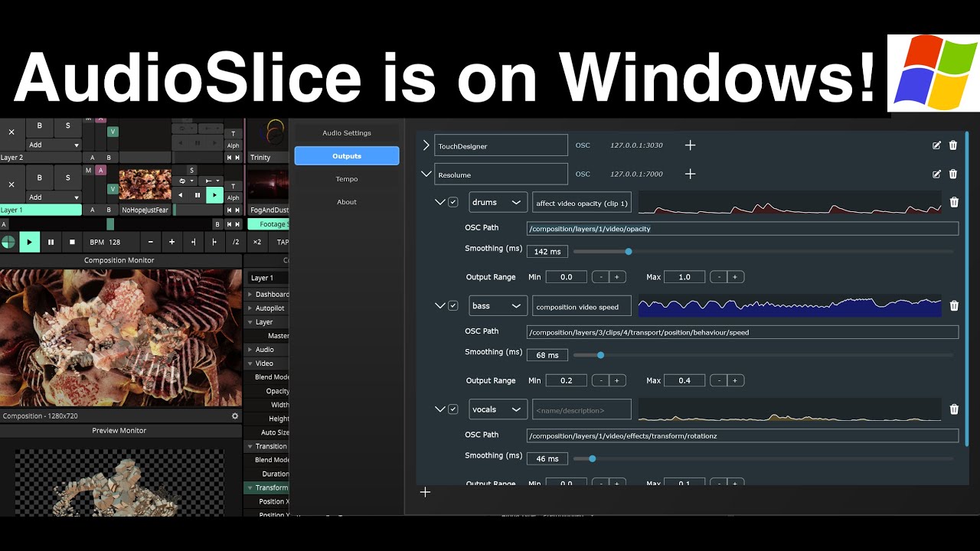
Task: Delete the TouchDesigner output
Action: [953, 145]
